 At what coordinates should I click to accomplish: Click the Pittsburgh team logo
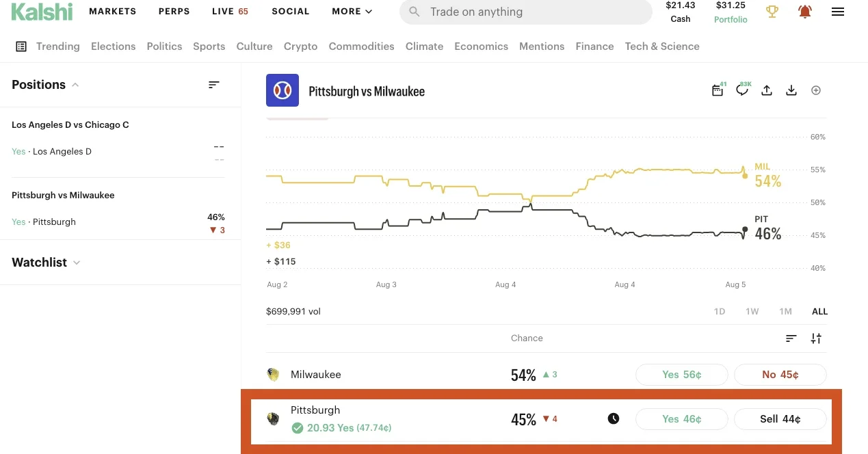coord(273,418)
